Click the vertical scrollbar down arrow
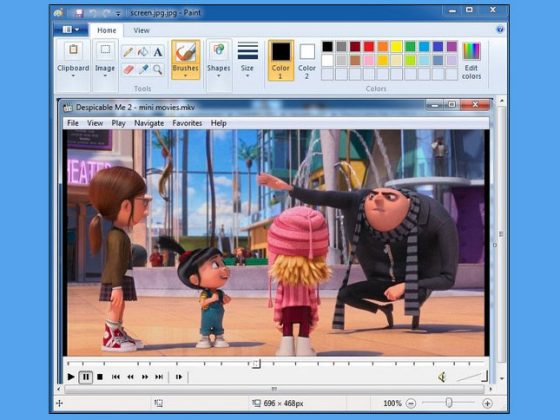 [x=501, y=379]
